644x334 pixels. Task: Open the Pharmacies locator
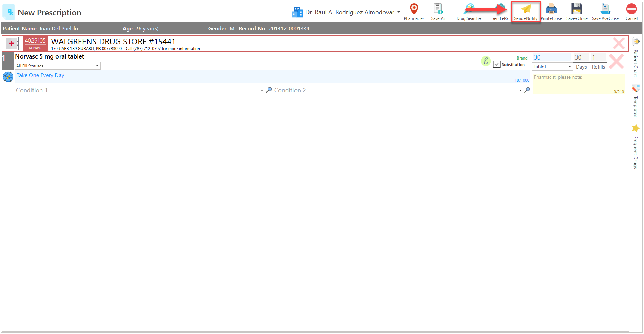[x=414, y=12]
